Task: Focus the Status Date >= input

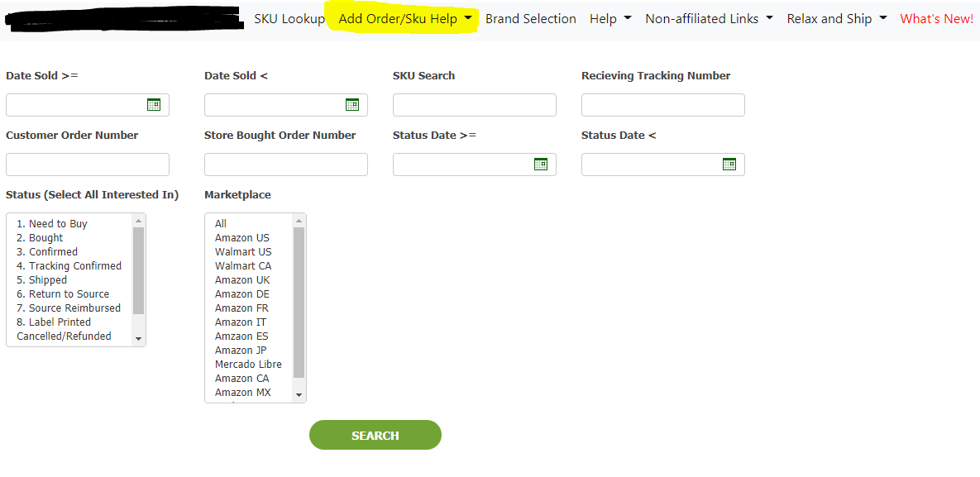Action: click(475, 165)
